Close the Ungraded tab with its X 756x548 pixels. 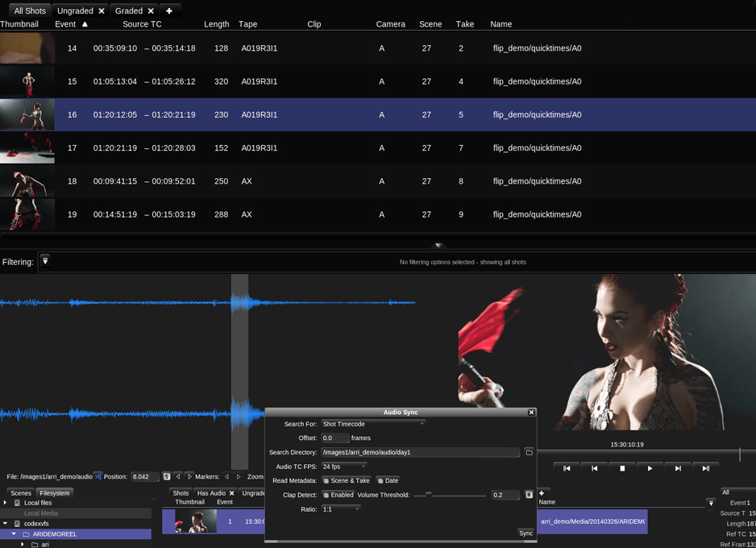pyautogui.click(x=102, y=11)
